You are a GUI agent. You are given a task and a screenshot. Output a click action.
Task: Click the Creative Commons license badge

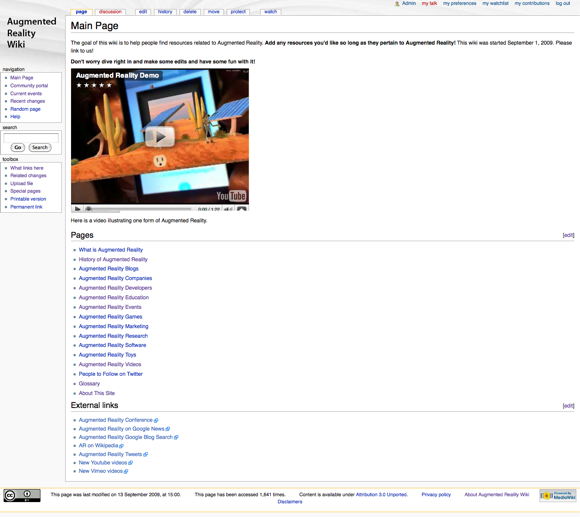(x=22, y=495)
